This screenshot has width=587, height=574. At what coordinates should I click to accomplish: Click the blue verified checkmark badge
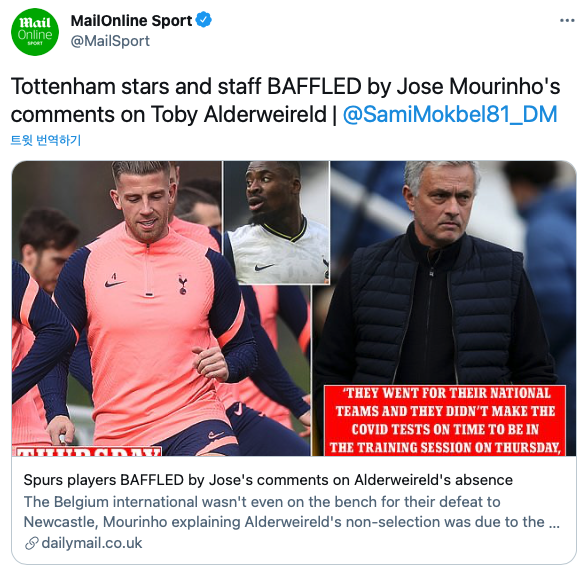click(204, 20)
